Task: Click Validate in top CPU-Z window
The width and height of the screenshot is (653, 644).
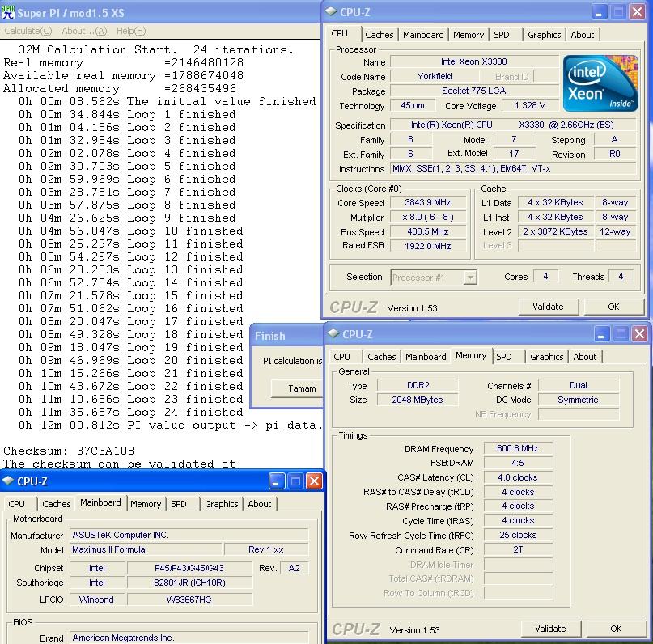Action: [x=548, y=307]
